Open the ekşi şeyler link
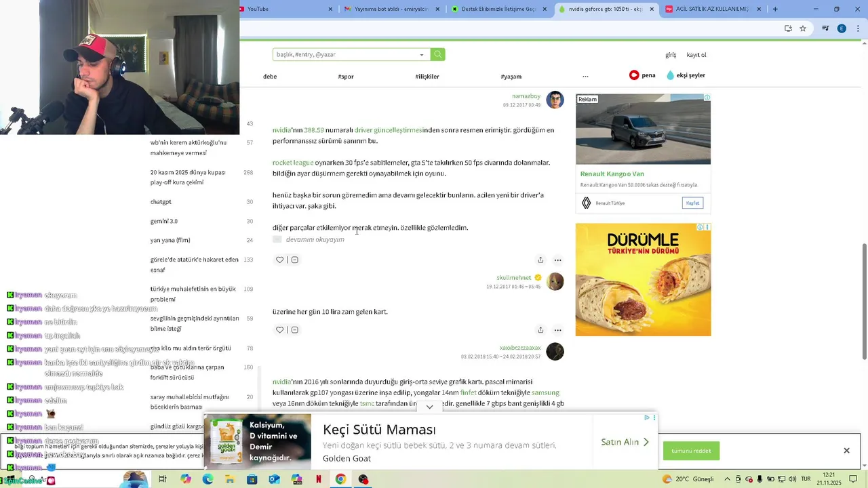Image resolution: width=868 pixels, height=488 pixels. pos(686,75)
